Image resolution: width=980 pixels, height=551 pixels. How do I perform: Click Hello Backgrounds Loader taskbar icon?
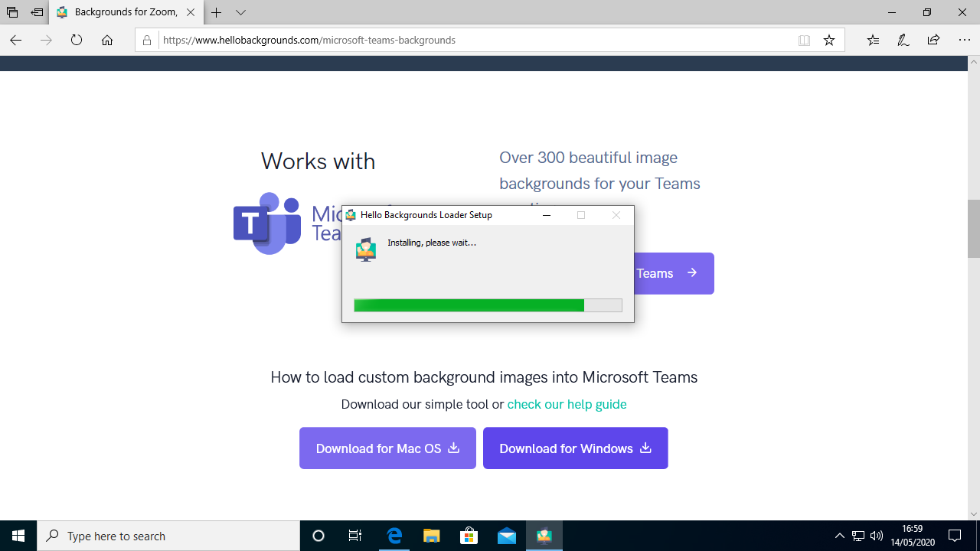tap(544, 536)
